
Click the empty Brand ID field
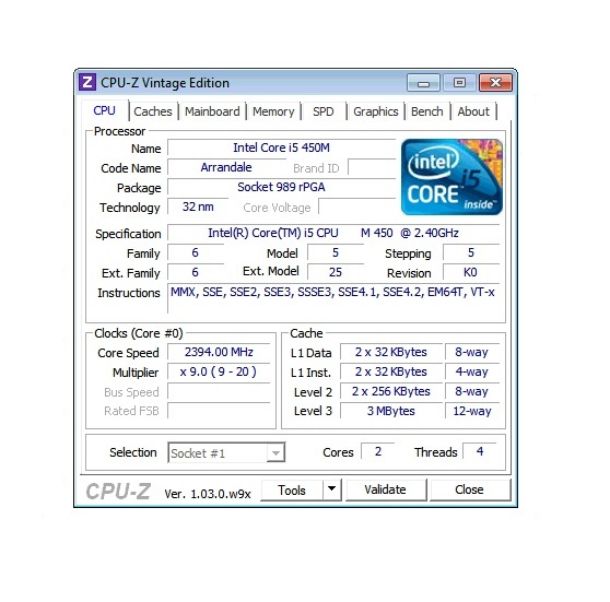(372, 168)
